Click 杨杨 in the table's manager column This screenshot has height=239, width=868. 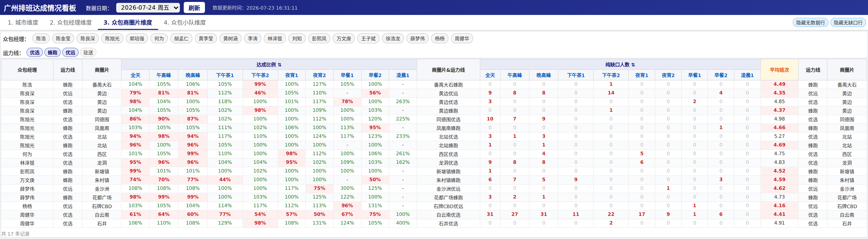(x=27, y=206)
